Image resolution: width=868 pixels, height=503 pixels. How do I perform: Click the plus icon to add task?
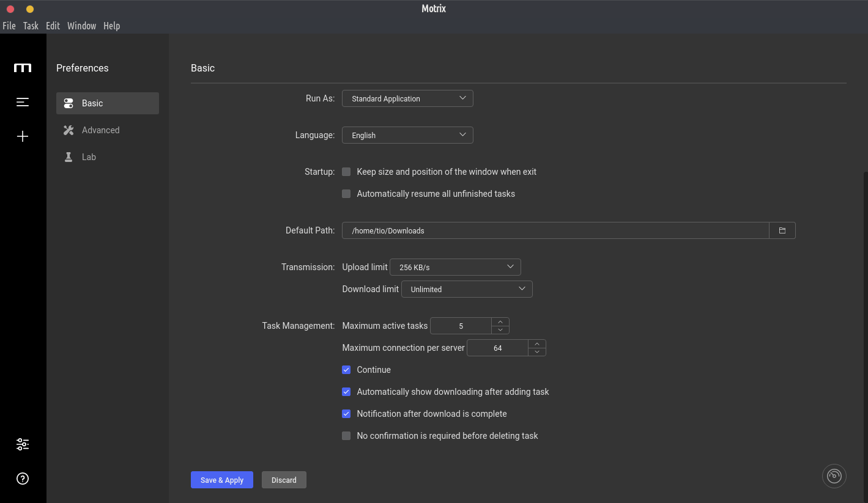click(23, 136)
